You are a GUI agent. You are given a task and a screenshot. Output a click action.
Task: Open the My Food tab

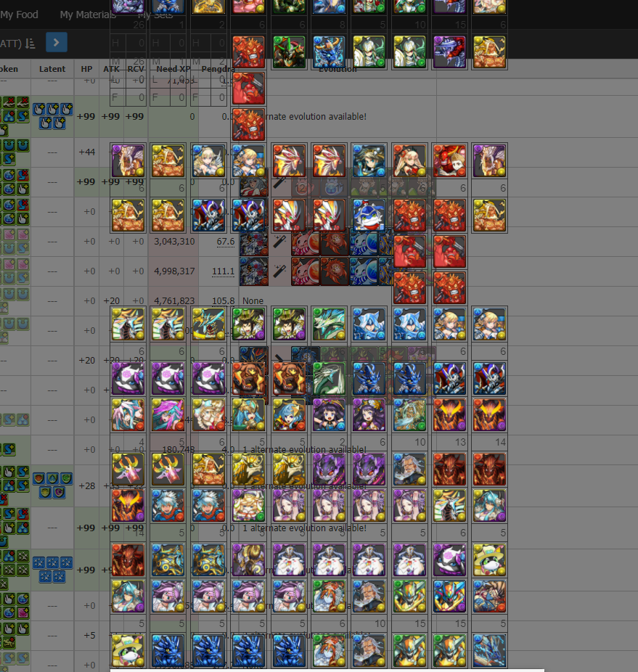(x=19, y=15)
